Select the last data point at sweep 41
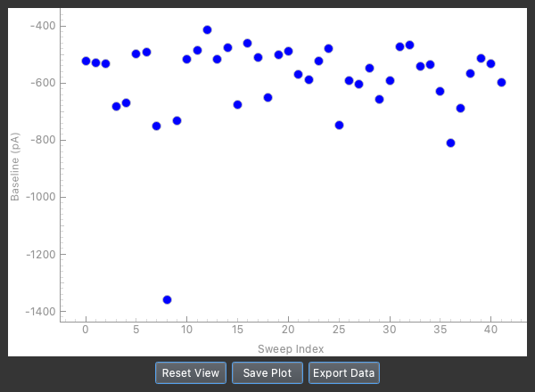 [501, 82]
